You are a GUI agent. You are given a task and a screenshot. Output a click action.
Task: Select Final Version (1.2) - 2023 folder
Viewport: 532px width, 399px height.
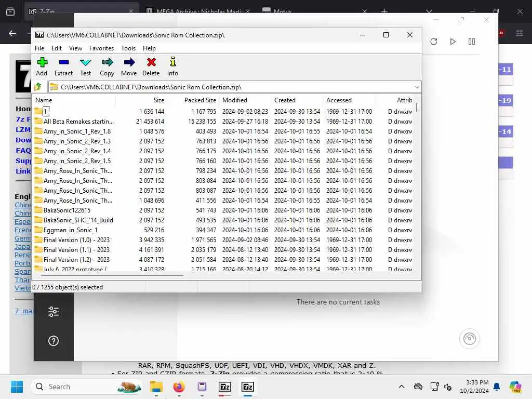pos(72,260)
